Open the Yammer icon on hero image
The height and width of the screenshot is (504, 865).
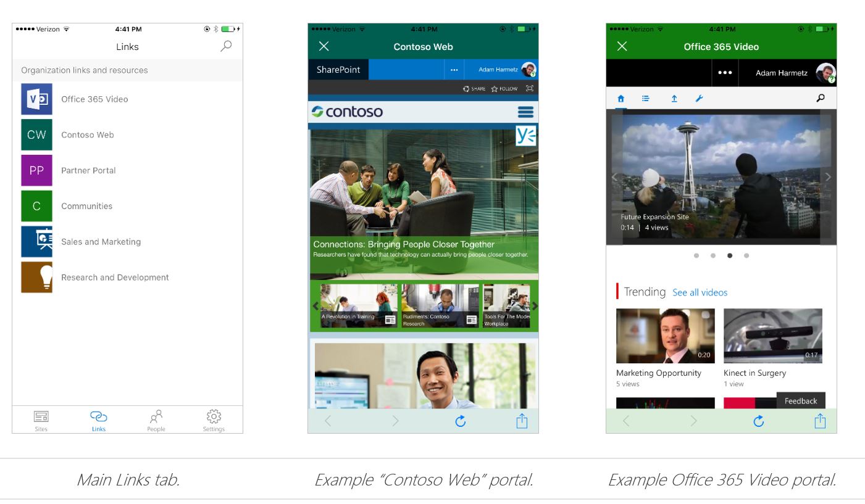click(526, 135)
